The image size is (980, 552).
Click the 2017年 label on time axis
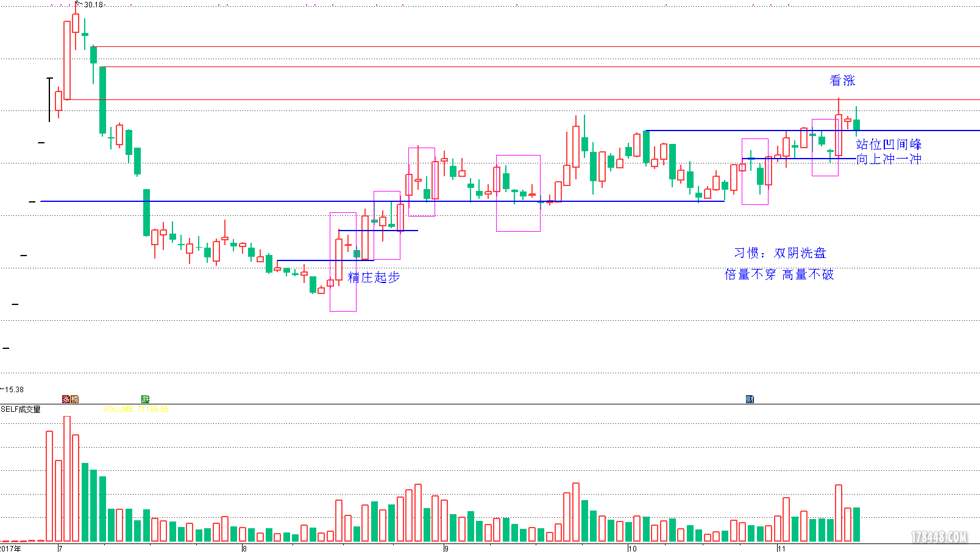point(11,548)
